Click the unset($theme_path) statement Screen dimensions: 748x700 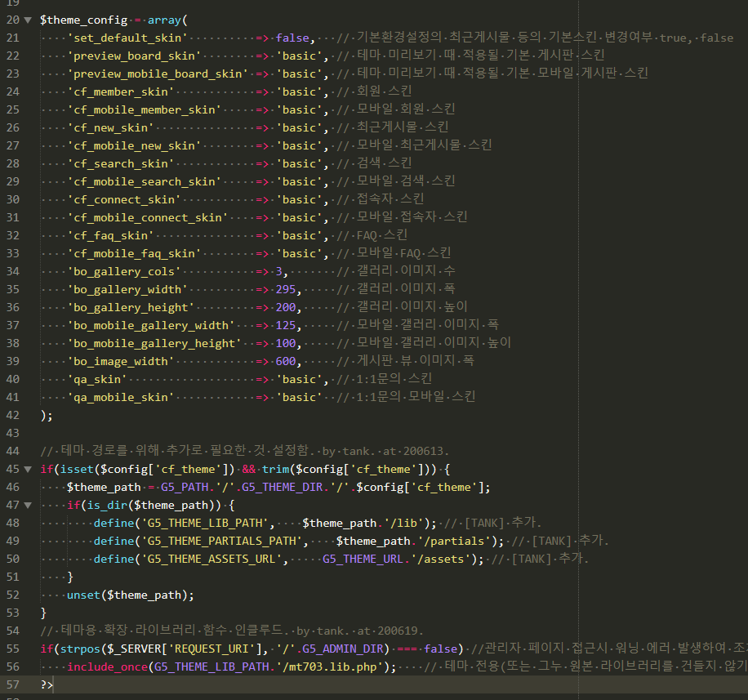(x=131, y=595)
